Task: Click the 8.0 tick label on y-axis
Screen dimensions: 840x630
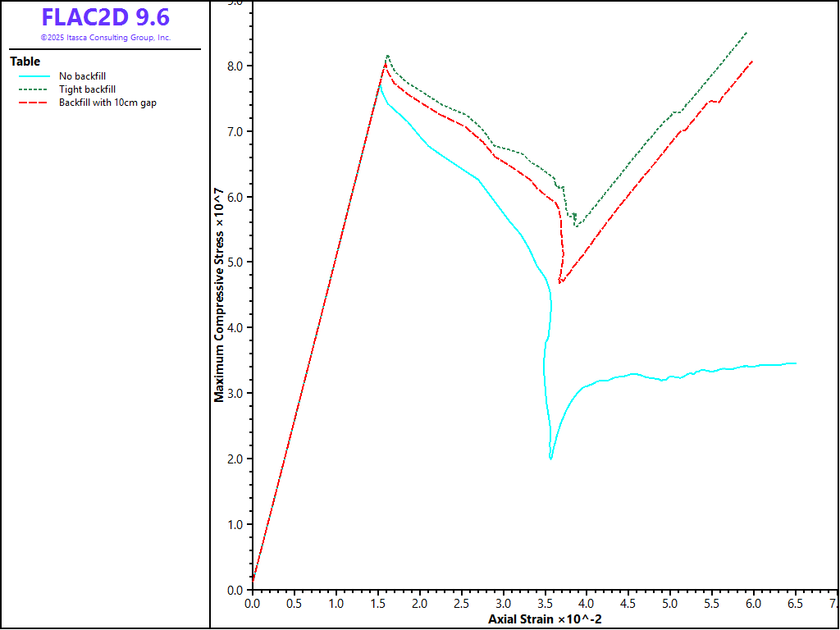Action: (x=237, y=66)
